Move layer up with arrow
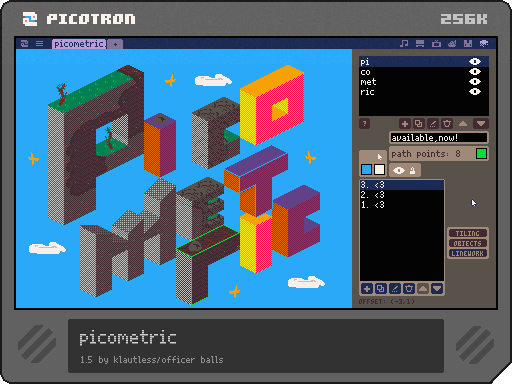Screen dimensions: 512x384 (x=463, y=124)
